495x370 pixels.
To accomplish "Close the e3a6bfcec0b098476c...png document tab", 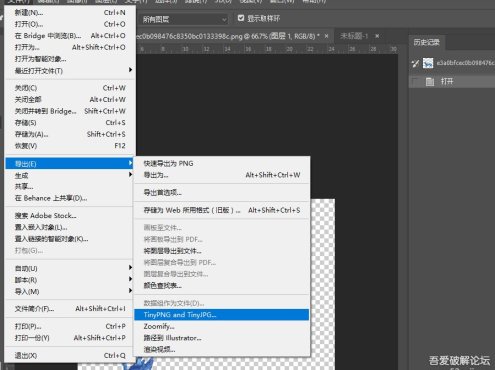I will [326, 36].
